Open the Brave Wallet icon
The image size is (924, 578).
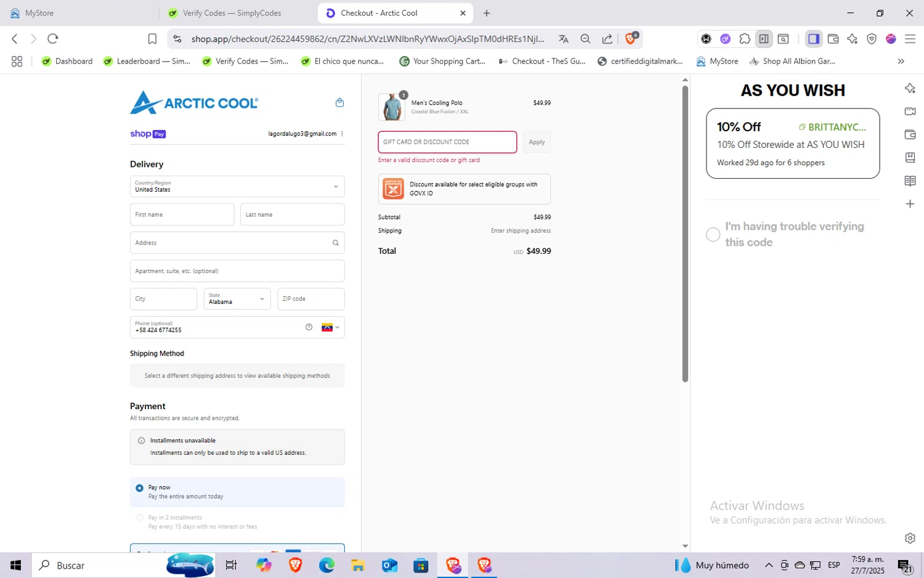pyautogui.click(x=833, y=39)
